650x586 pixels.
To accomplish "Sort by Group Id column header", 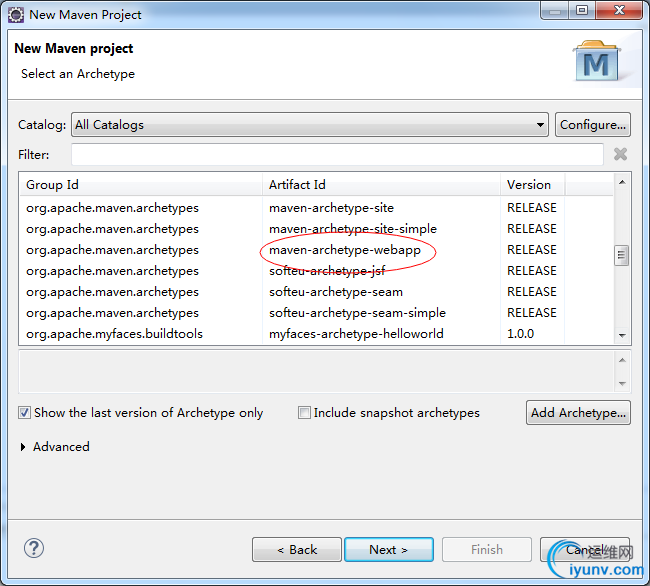I will pyautogui.click(x=141, y=184).
